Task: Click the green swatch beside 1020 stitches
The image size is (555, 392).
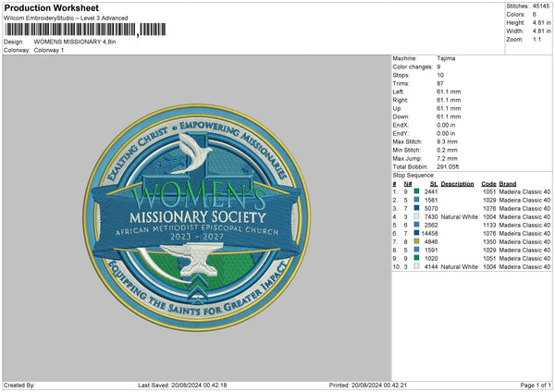Action: (x=416, y=258)
